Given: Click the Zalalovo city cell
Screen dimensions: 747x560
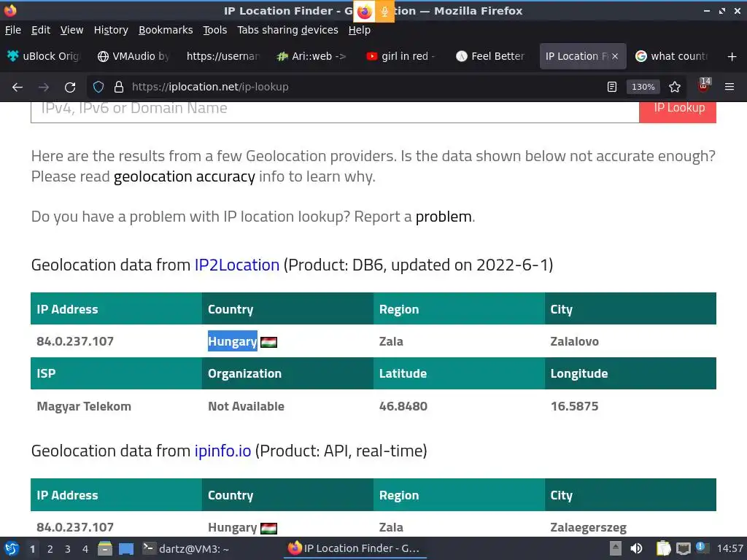Looking at the screenshot, I should (575, 341).
